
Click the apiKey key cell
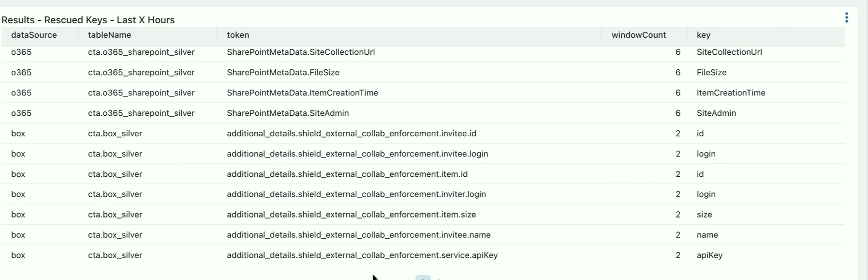pyautogui.click(x=709, y=255)
